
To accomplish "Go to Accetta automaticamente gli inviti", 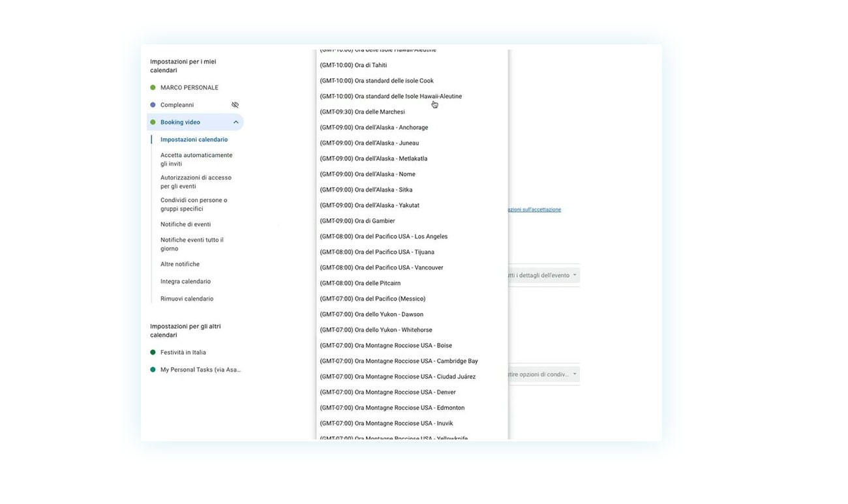I will (196, 160).
